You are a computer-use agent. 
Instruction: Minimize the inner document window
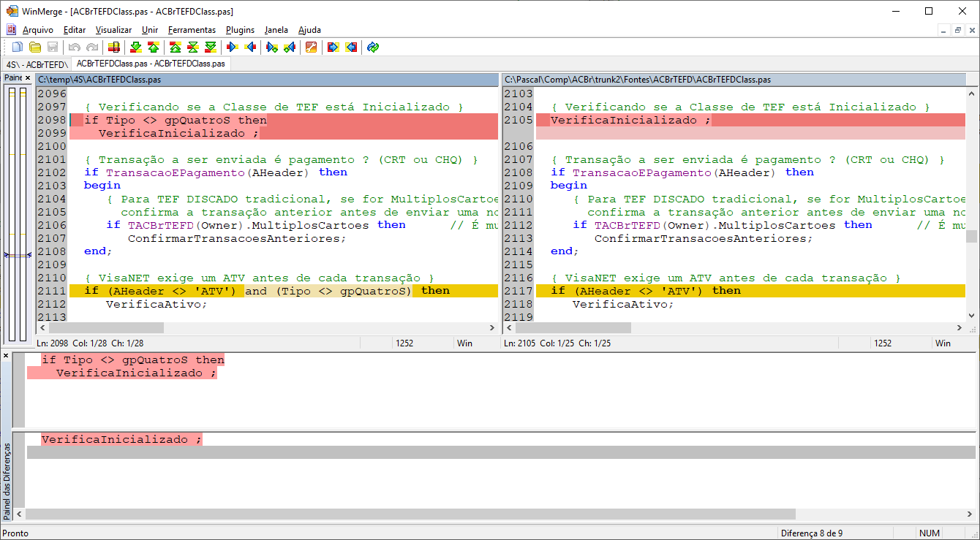(944, 30)
